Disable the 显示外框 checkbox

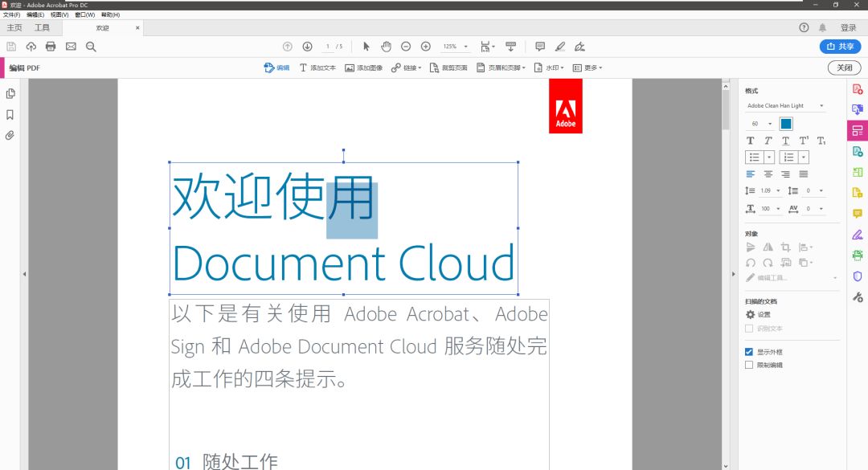click(x=749, y=351)
